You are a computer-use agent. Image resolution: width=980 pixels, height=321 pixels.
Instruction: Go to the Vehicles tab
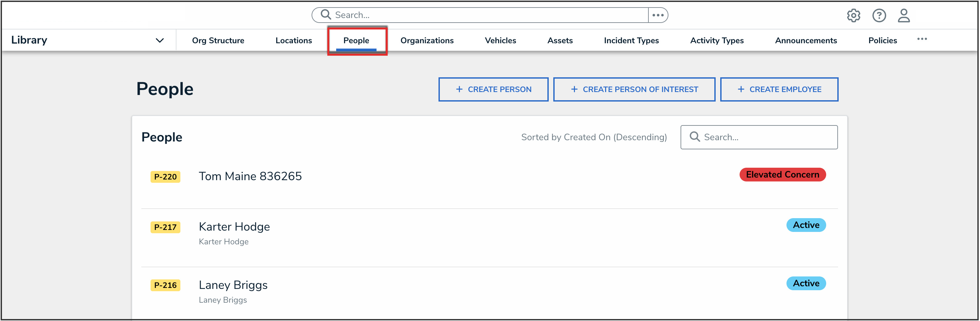pyautogui.click(x=500, y=41)
